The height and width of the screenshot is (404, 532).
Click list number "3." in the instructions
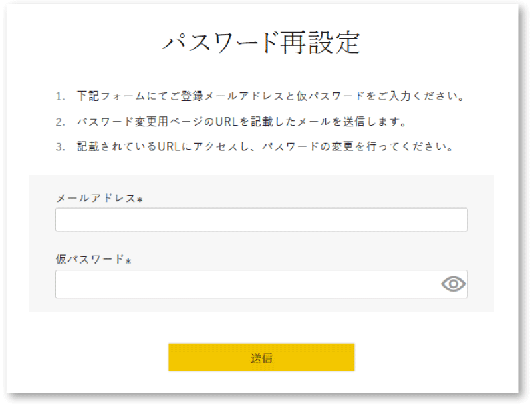(x=61, y=147)
